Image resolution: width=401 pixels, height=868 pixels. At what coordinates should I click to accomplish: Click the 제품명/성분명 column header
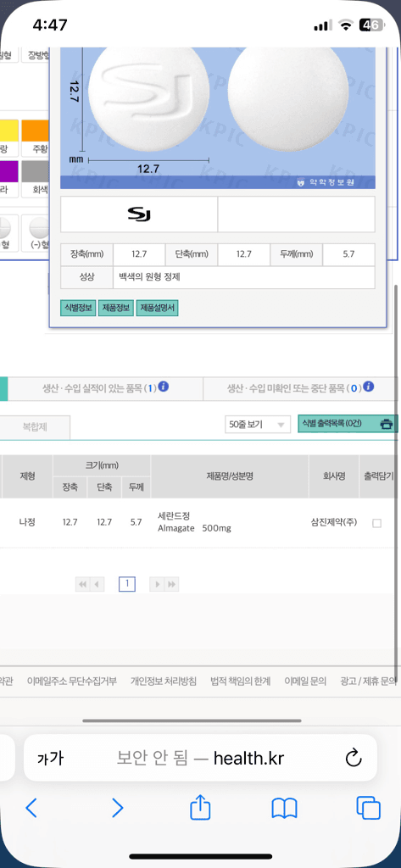point(229,476)
